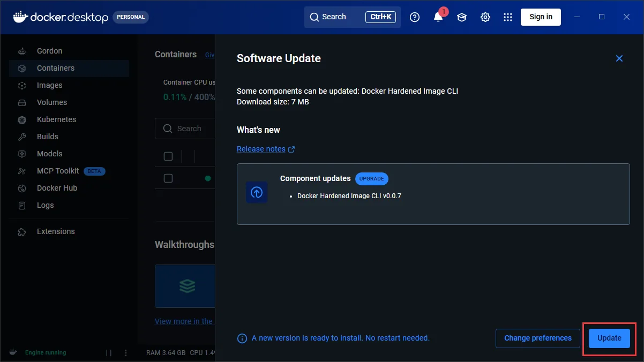644x362 pixels.
Task: Click the RAM 3.64 GB status text
Action: [166, 353]
